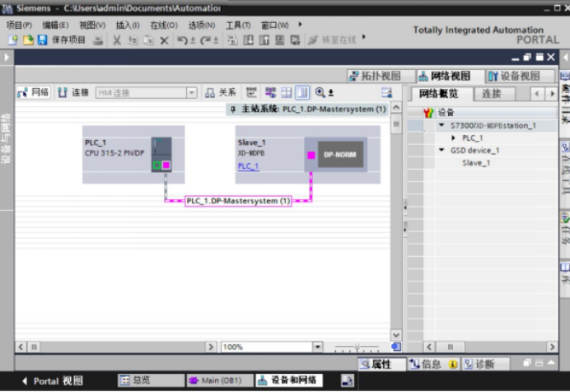570x392 pixels.
Task: Select the PLC_1.DP-Mastersystem (1) network label
Action: pos(238,201)
